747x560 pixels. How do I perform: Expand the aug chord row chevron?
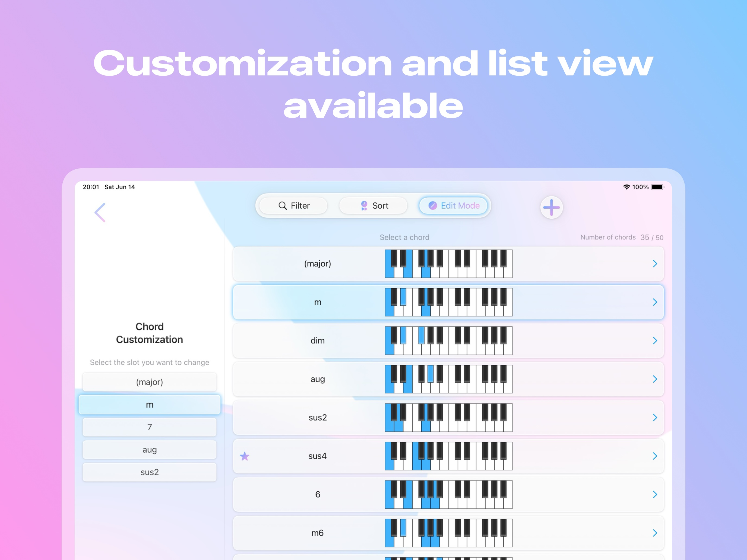click(x=655, y=379)
